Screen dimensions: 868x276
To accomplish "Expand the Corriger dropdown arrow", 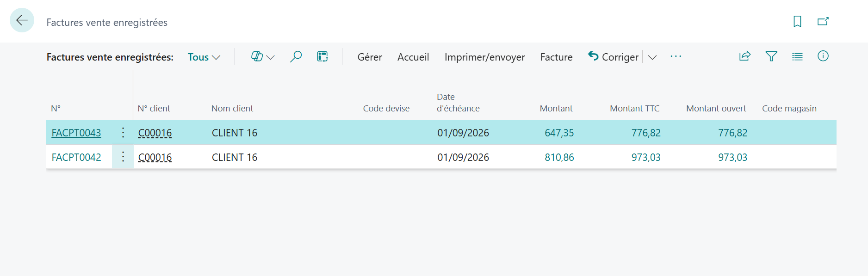I will [x=652, y=57].
